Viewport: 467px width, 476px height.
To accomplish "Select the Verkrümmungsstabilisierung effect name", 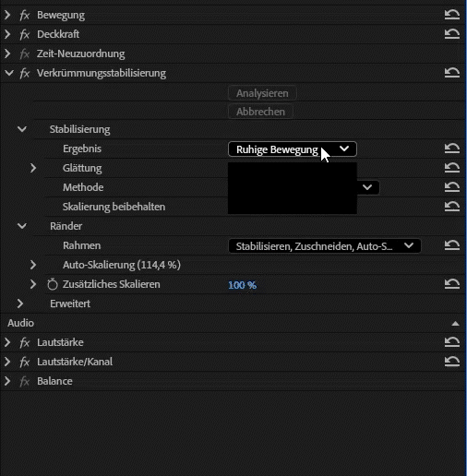I will coord(102,73).
